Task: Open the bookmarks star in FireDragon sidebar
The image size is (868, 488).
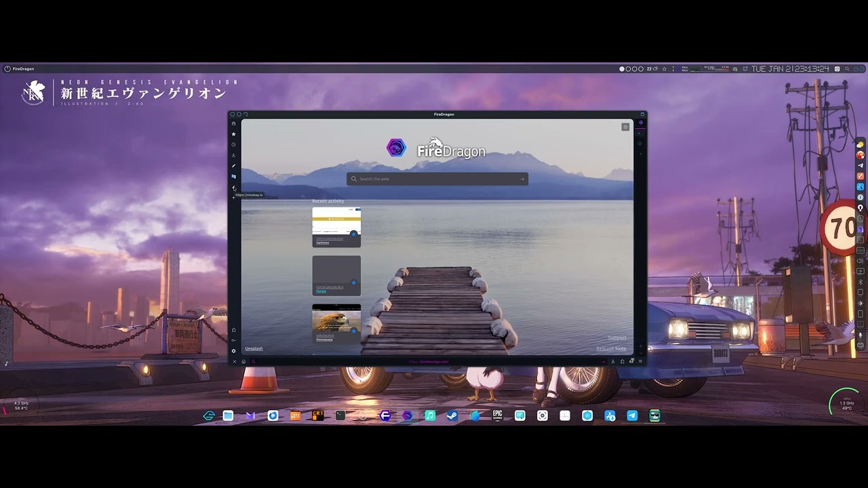Action: [233, 134]
